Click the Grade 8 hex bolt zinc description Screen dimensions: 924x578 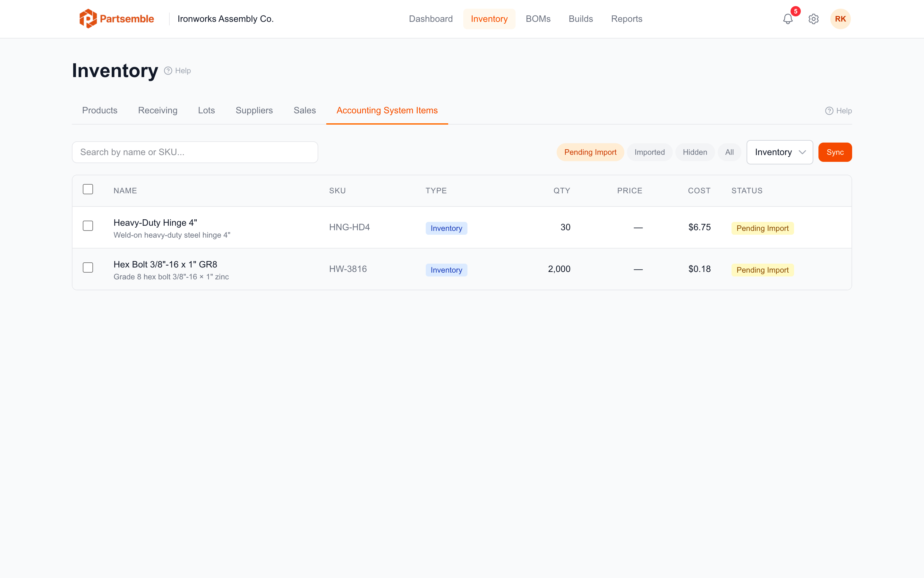point(171,277)
